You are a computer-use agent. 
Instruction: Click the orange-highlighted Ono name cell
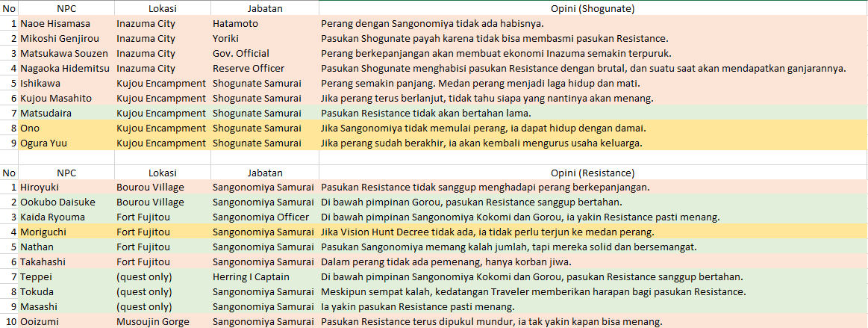click(x=66, y=128)
